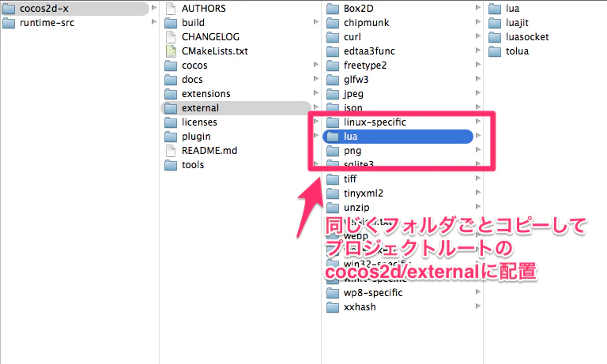Click the tools folder icon
This screenshot has width=607, height=364.
(x=171, y=165)
